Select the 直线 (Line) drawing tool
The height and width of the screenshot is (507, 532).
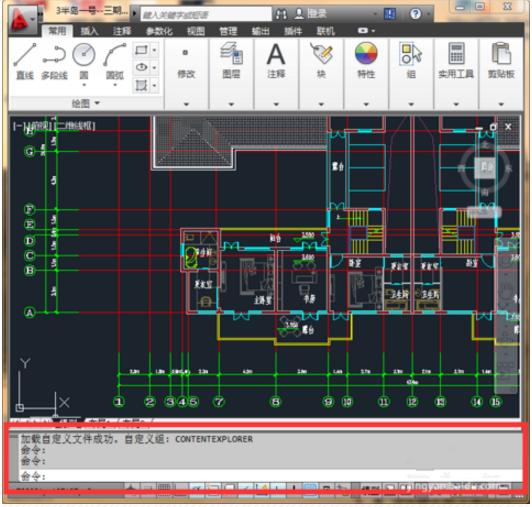[x=25, y=61]
